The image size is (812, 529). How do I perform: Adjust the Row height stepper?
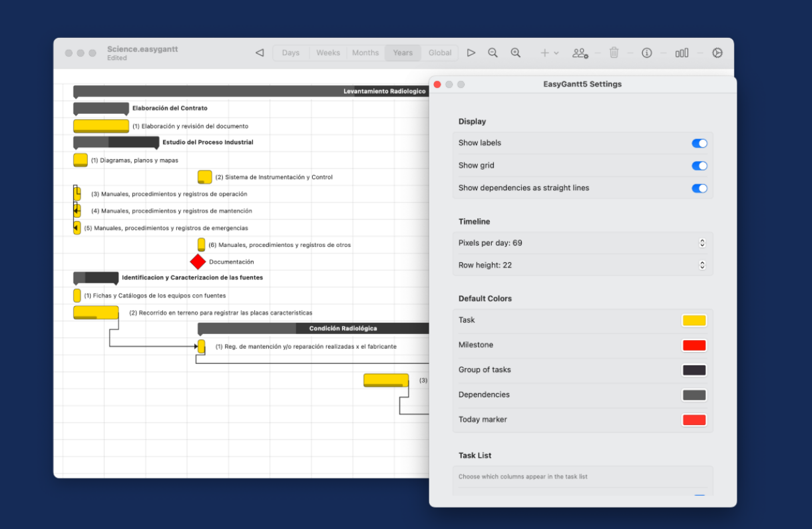pyautogui.click(x=702, y=265)
